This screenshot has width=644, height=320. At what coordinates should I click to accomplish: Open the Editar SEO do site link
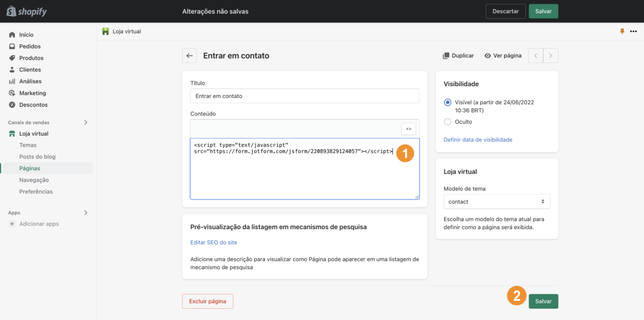pos(214,243)
